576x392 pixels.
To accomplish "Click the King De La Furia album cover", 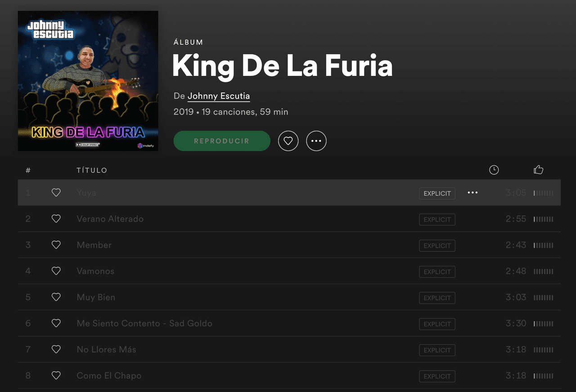I will pyautogui.click(x=88, y=81).
